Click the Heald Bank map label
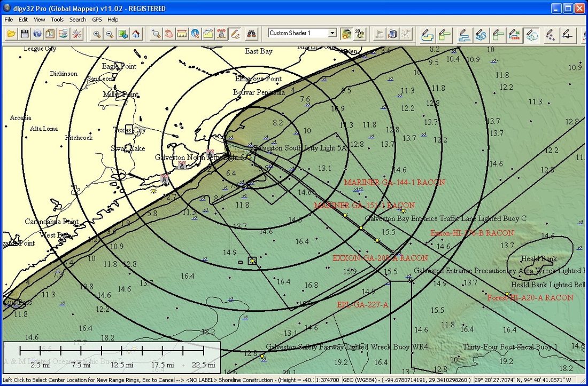Screen dimensions: 588x386 pos(539,259)
